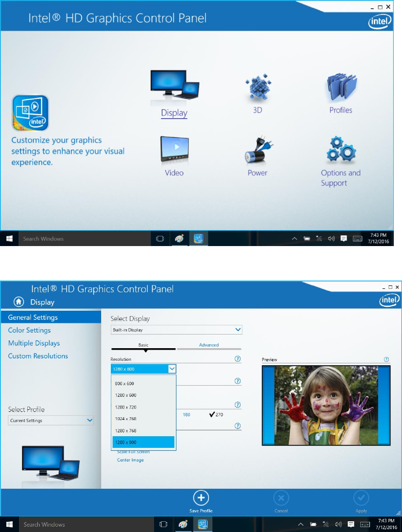The width and height of the screenshot is (402, 532).
Task: Click the help icon next to Preview
Action: 386,359
